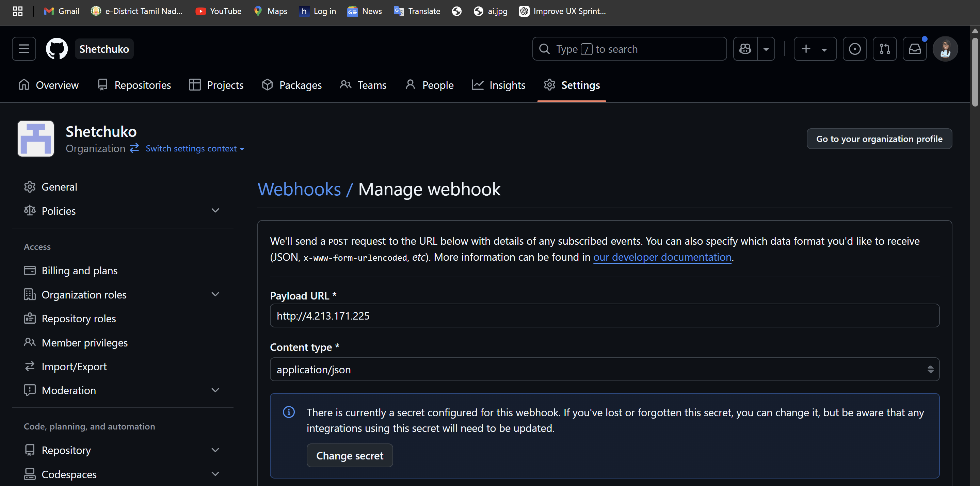Open the Translate bookmark
This screenshot has width=980, height=486.
pos(417,11)
